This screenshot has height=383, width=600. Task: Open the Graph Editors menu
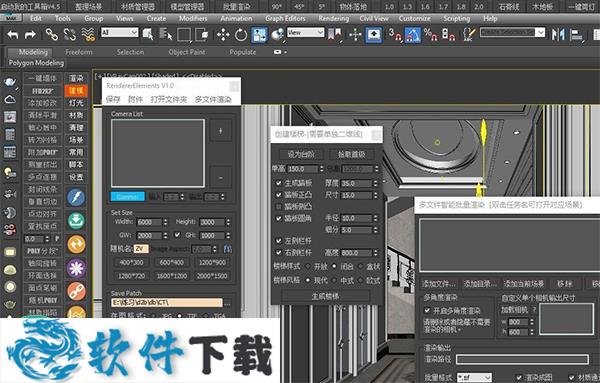pos(285,18)
